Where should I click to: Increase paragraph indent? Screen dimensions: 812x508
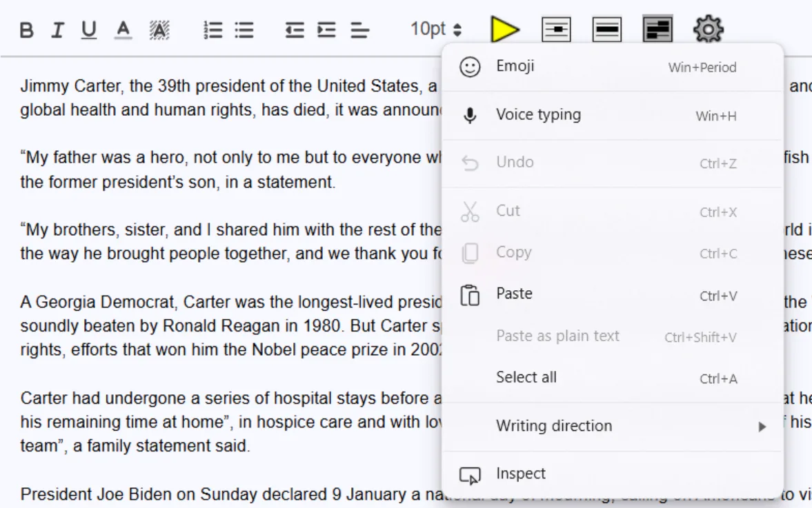pyautogui.click(x=326, y=29)
